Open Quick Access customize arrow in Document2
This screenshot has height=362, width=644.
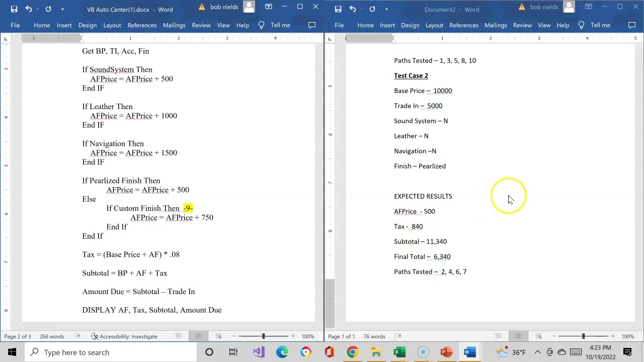pyautogui.click(x=386, y=9)
